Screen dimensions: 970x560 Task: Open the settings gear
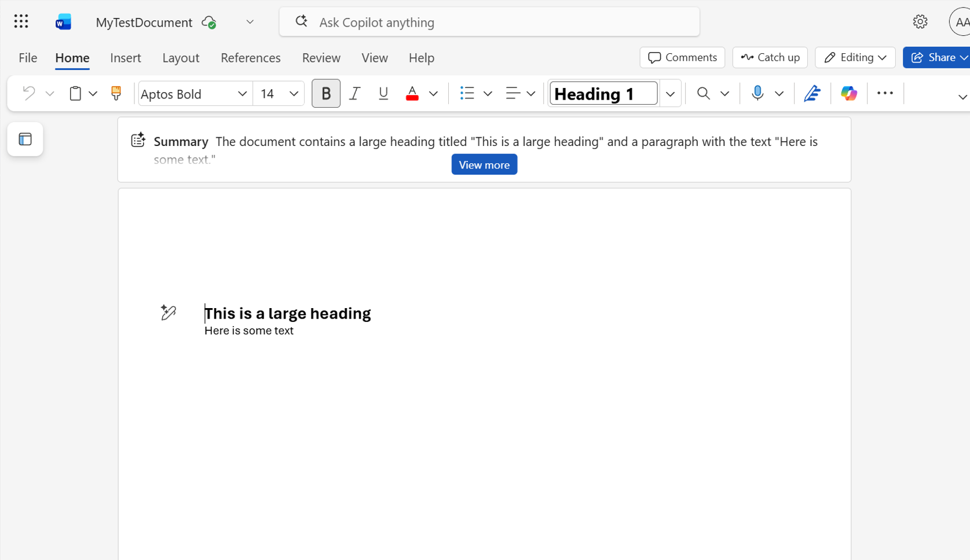920,22
